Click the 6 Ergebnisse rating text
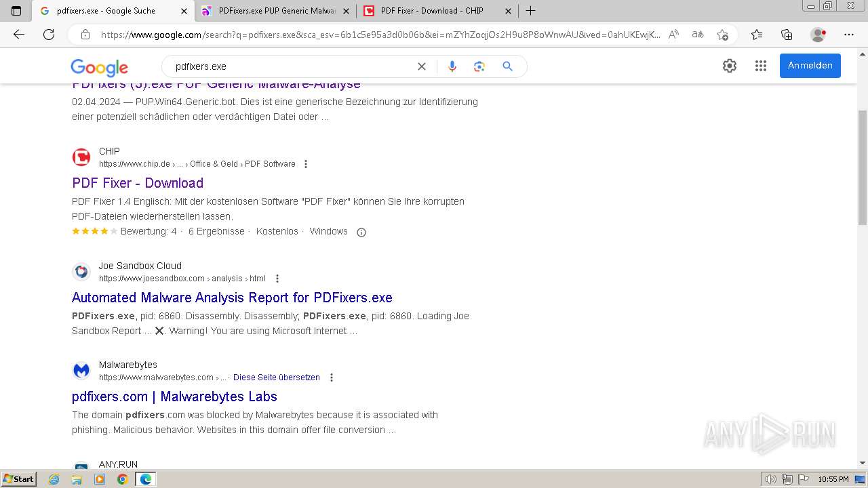Image resolution: width=868 pixels, height=488 pixels. point(216,232)
